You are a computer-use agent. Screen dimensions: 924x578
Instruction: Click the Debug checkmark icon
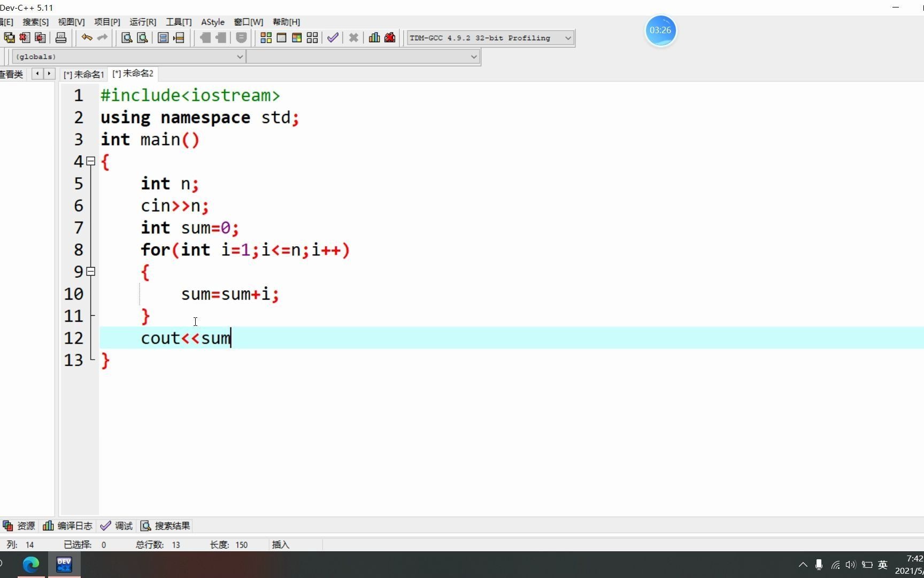coord(333,37)
